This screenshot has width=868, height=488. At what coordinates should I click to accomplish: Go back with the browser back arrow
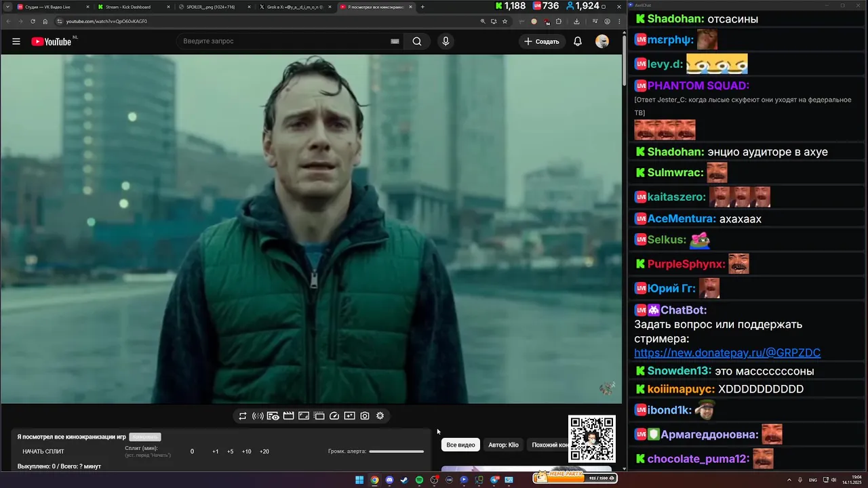coord(8,21)
